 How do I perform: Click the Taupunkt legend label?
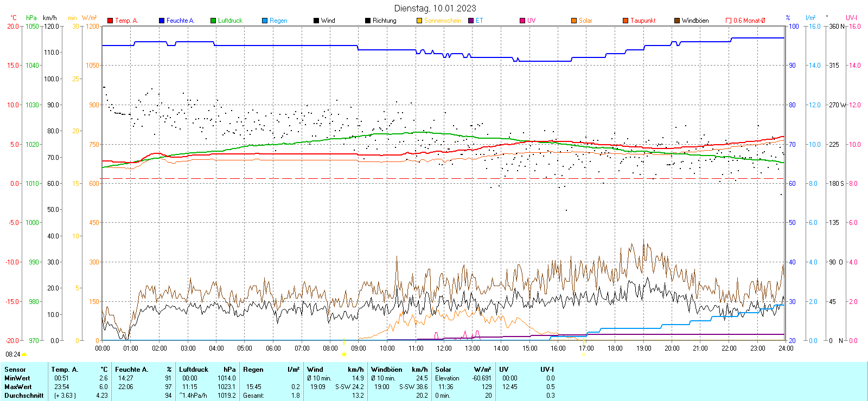pyautogui.click(x=643, y=21)
